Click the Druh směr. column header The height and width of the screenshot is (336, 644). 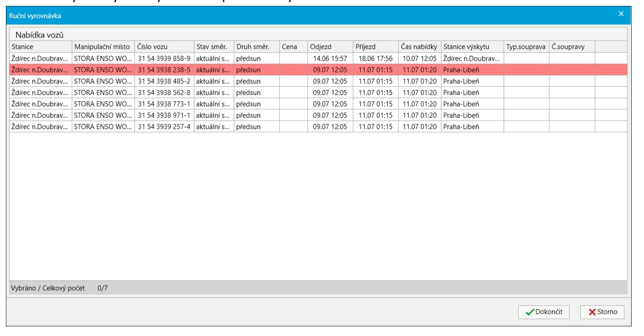click(x=256, y=47)
